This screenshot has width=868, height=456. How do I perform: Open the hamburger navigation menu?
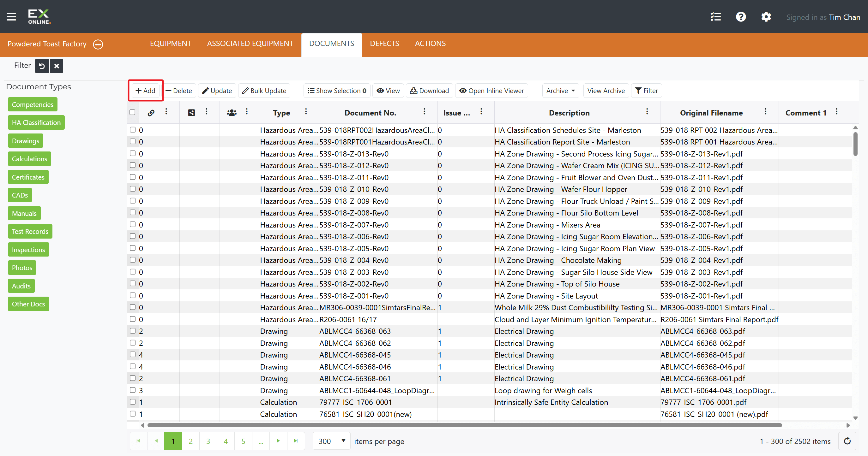(11, 17)
